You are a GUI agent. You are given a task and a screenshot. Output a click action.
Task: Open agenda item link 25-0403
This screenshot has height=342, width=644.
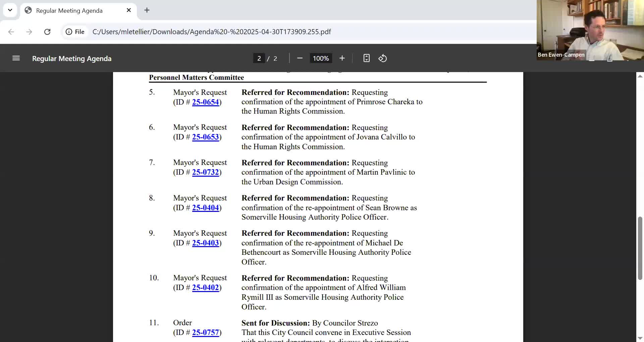point(205,243)
